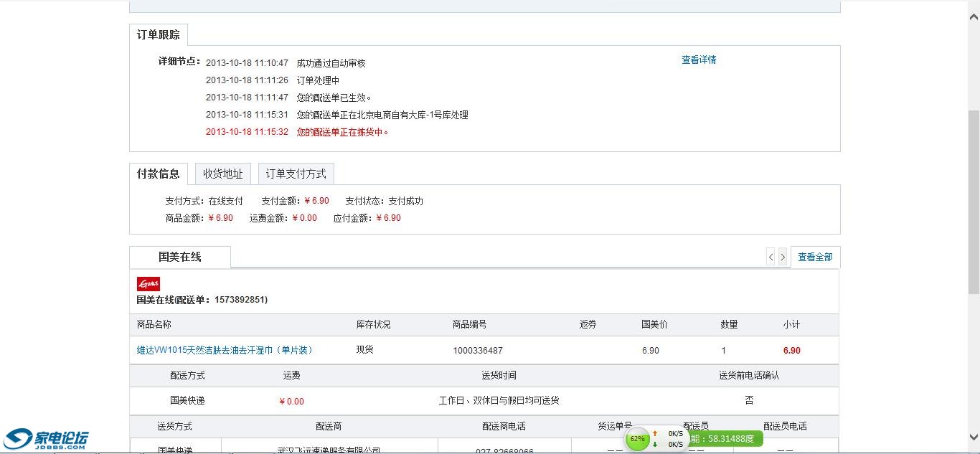Click the product code 1000336487
Viewport: 980px width, 454px height.
point(478,351)
